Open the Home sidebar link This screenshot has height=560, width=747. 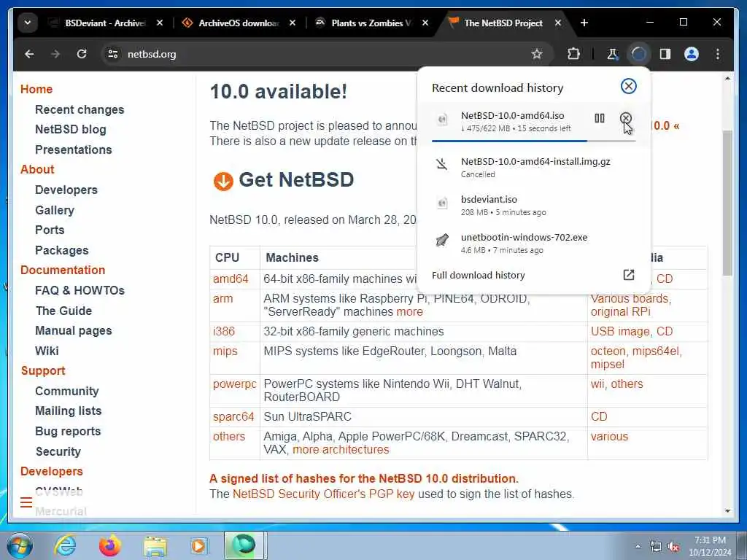point(36,89)
